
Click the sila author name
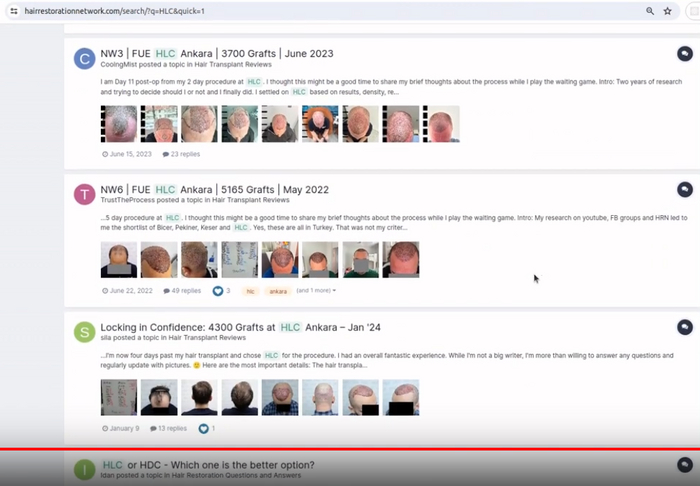[106, 338]
